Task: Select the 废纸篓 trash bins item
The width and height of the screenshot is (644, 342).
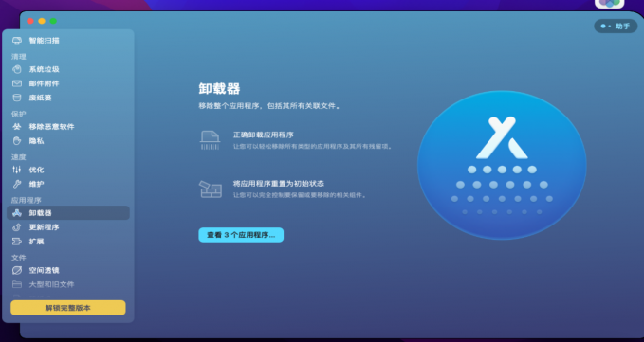Action: pos(67,98)
